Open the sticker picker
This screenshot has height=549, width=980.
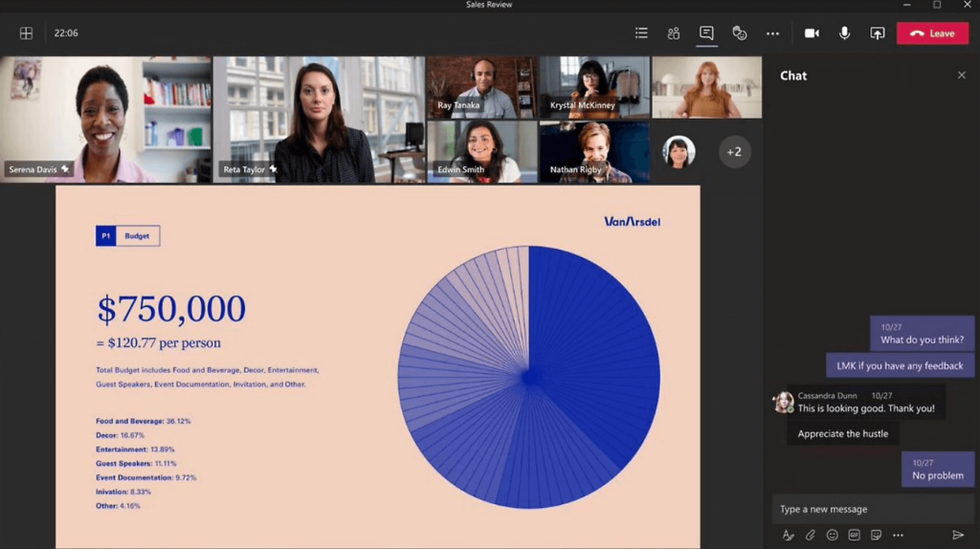click(x=876, y=536)
